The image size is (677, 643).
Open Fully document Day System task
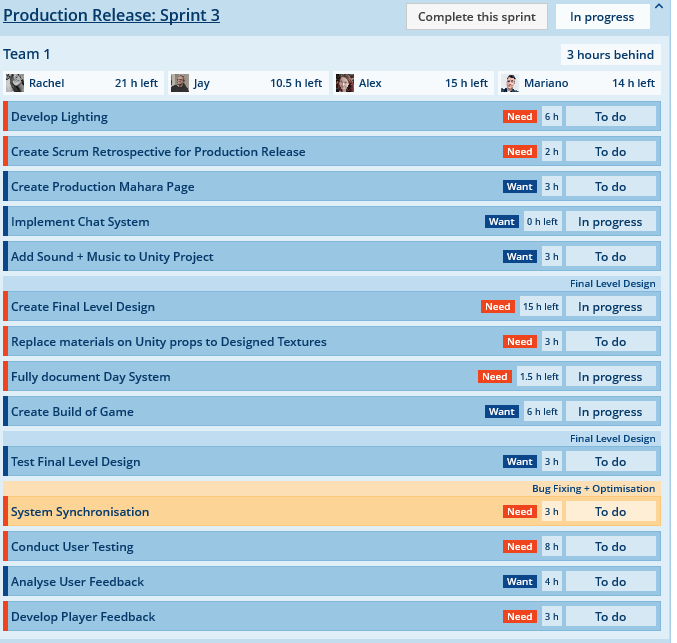tap(91, 377)
